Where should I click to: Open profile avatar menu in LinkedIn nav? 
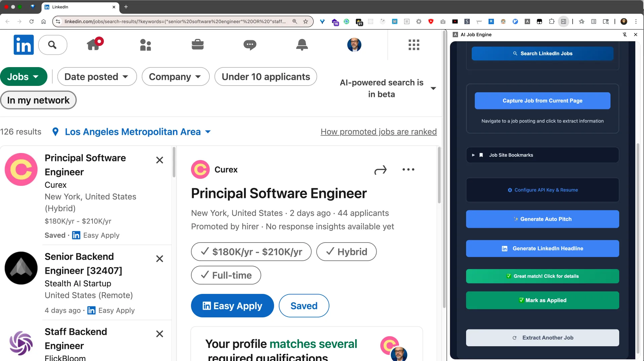pyautogui.click(x=354, y=45)
